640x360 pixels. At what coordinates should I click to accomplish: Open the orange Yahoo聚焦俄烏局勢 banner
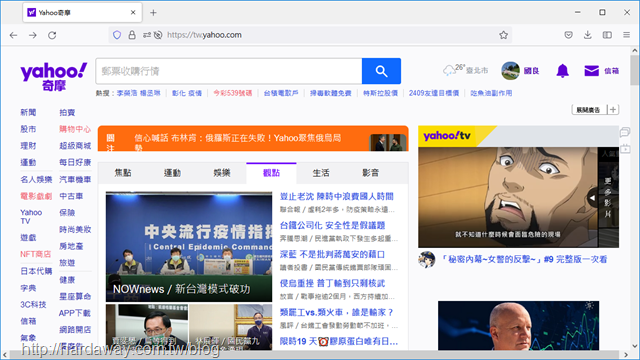point(253,139)
